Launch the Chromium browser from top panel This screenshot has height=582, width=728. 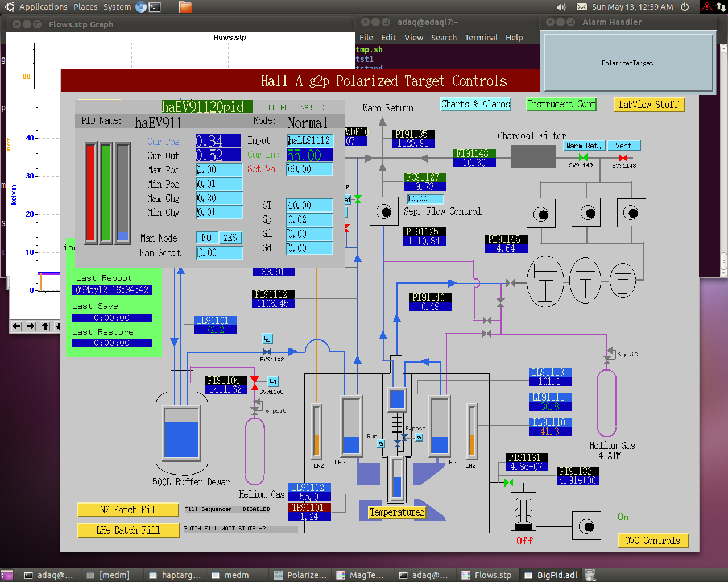coord(141,7)
